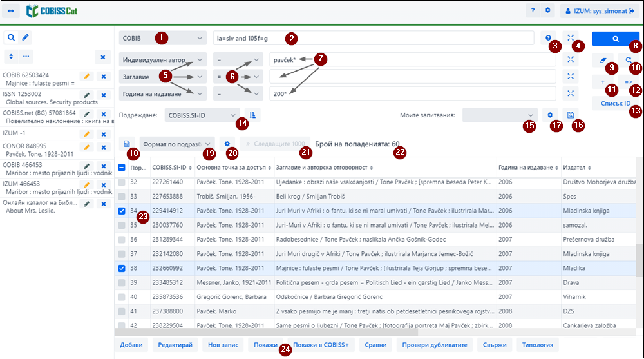Sort by Година на издаване column
This screenshot has height=359, width=644.
529,168
